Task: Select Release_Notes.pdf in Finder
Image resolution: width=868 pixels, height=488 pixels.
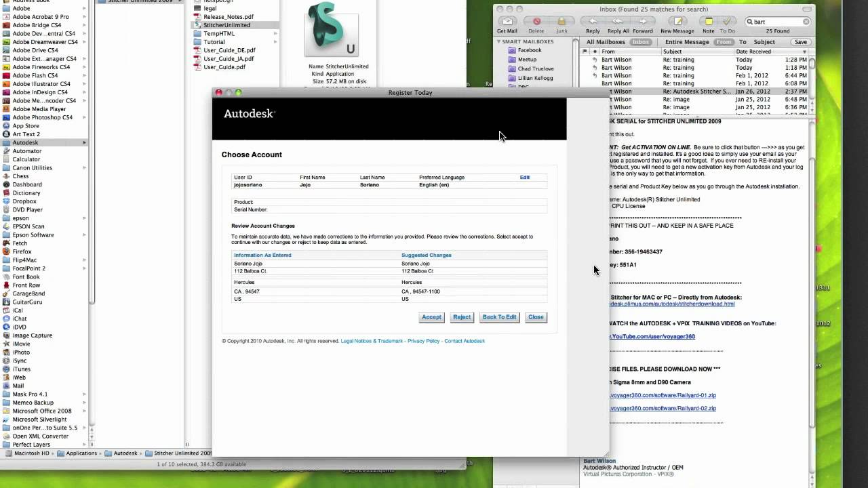Action: click(229, 17)
